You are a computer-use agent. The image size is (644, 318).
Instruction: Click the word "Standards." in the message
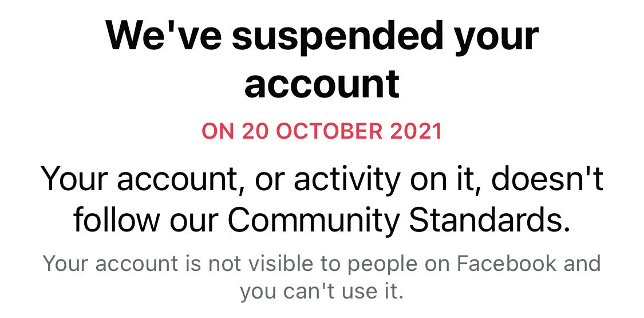coord(491,219)
